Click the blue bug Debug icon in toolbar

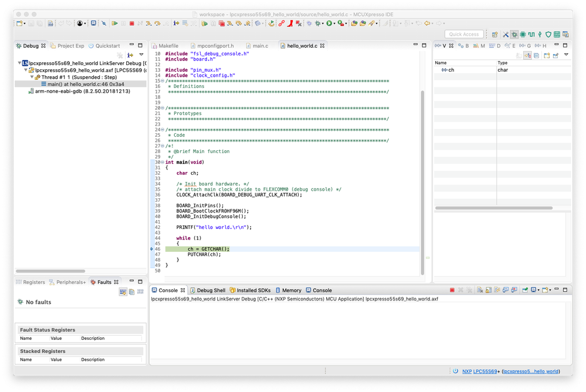(309, 23)
